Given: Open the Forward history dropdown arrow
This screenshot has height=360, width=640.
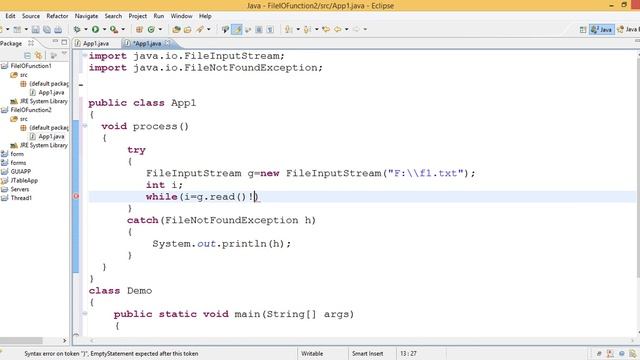Looking at the screenshot, I should [365, 29].
